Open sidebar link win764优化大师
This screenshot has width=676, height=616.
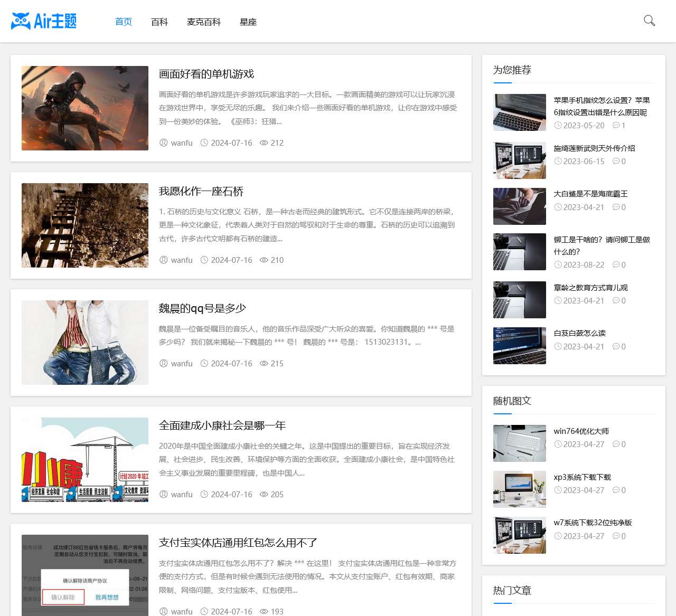tap(581, 431)
